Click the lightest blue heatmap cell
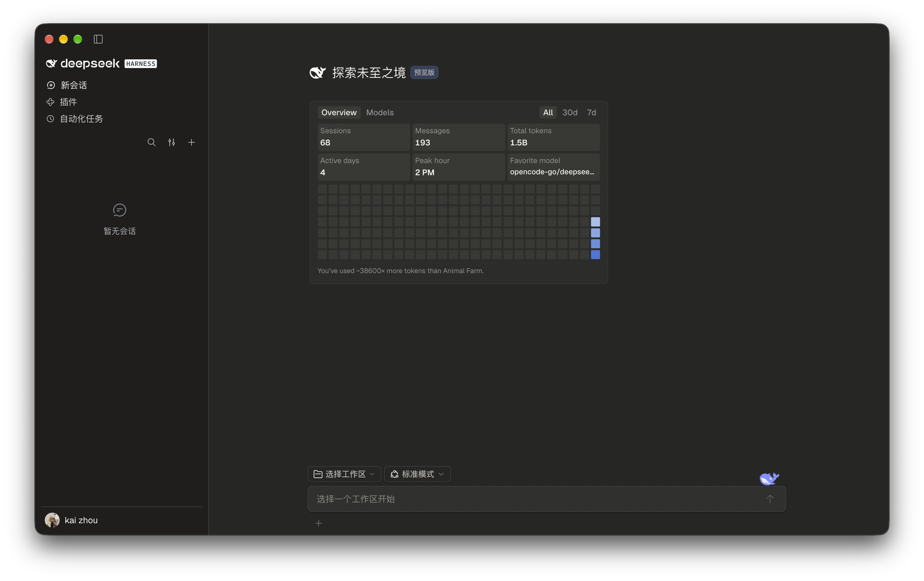Viewport: 924px width, 581px height. point(595,222)
